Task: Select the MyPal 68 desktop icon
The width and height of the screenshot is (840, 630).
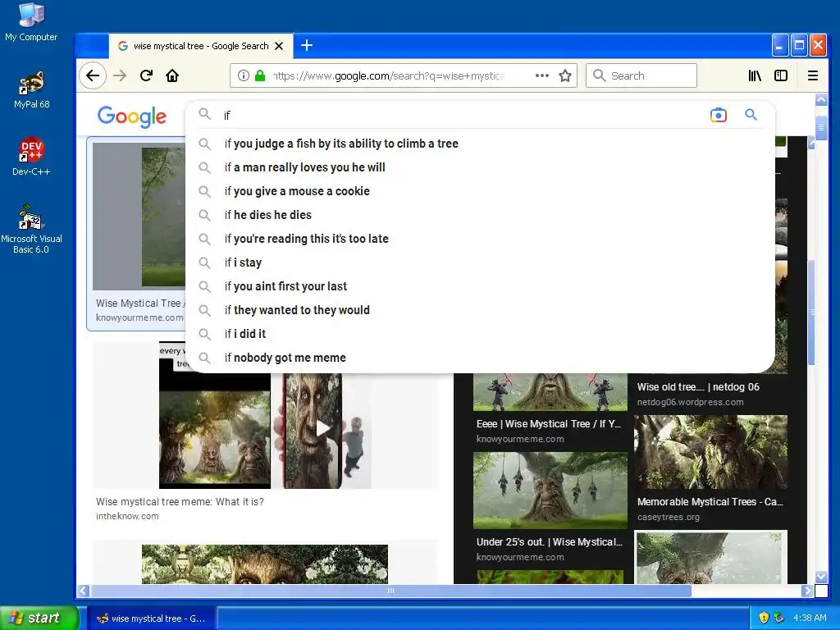Action: tap(31, 89)
